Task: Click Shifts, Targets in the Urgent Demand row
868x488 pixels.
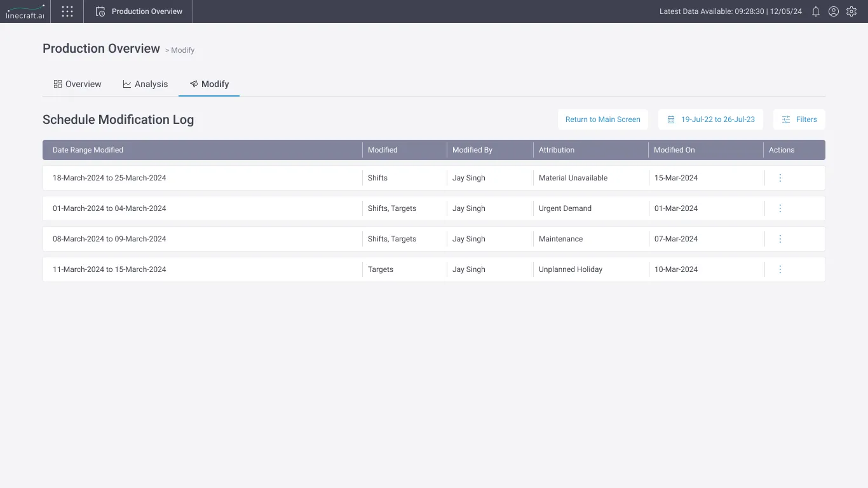Action: pos(392,208)
